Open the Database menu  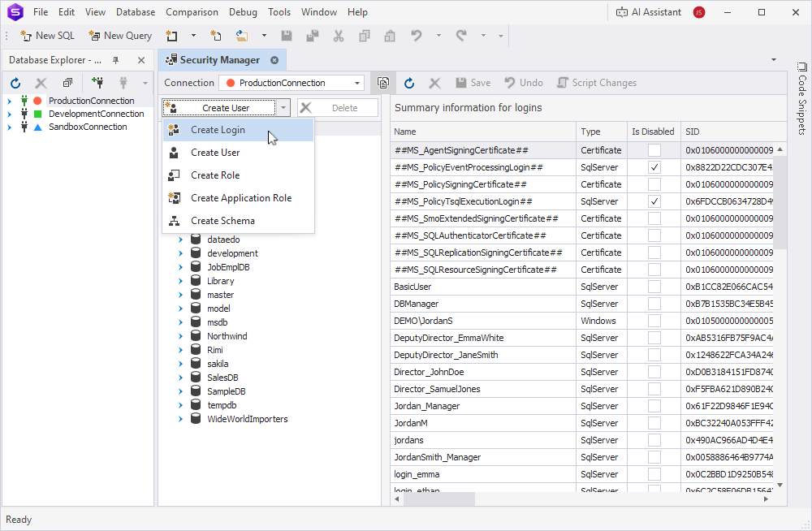(x=135, y=11)
